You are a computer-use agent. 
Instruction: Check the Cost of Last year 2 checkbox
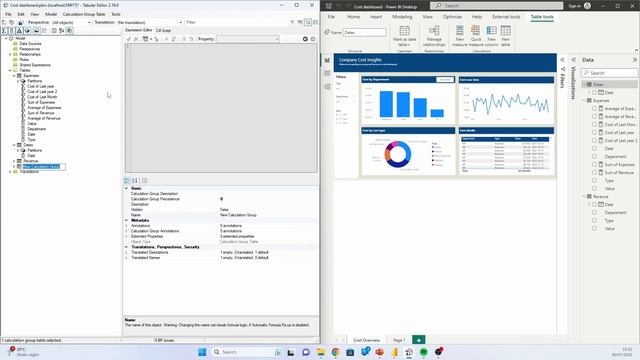(594, 140)
